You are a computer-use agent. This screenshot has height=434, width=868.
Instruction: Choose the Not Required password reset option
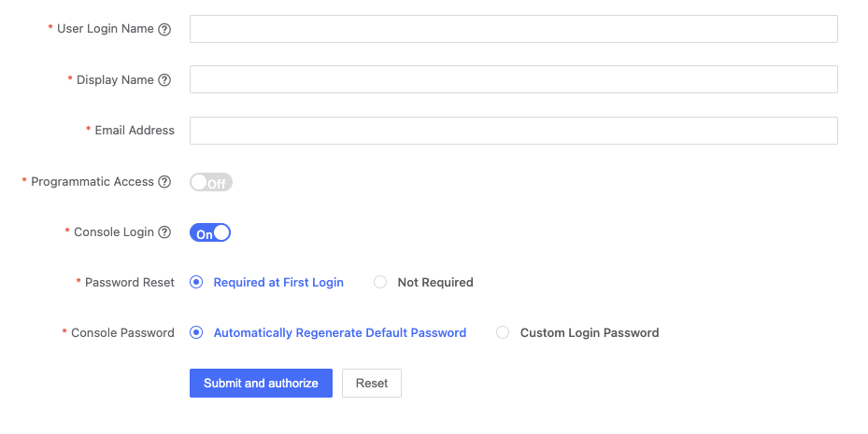380,283
